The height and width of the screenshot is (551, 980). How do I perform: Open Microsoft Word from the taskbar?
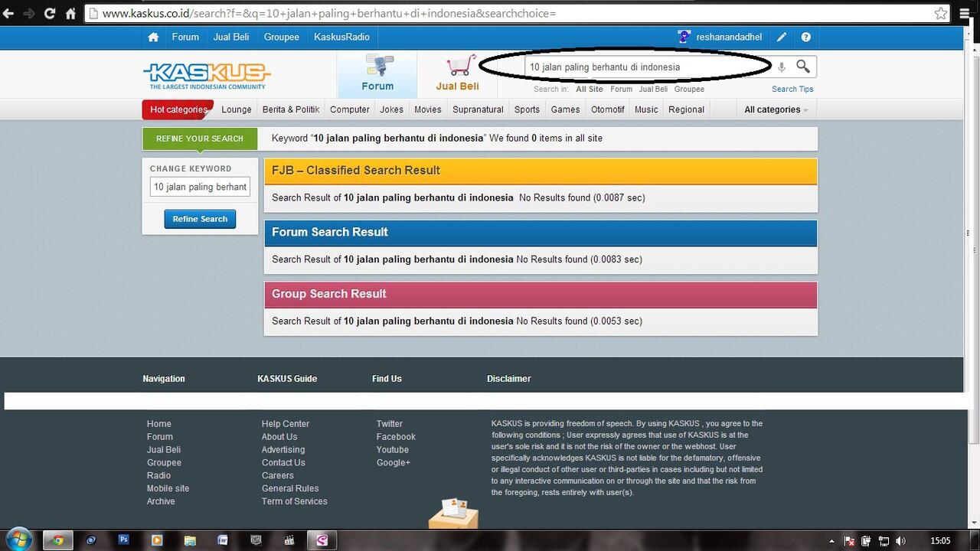click(222, 540)
